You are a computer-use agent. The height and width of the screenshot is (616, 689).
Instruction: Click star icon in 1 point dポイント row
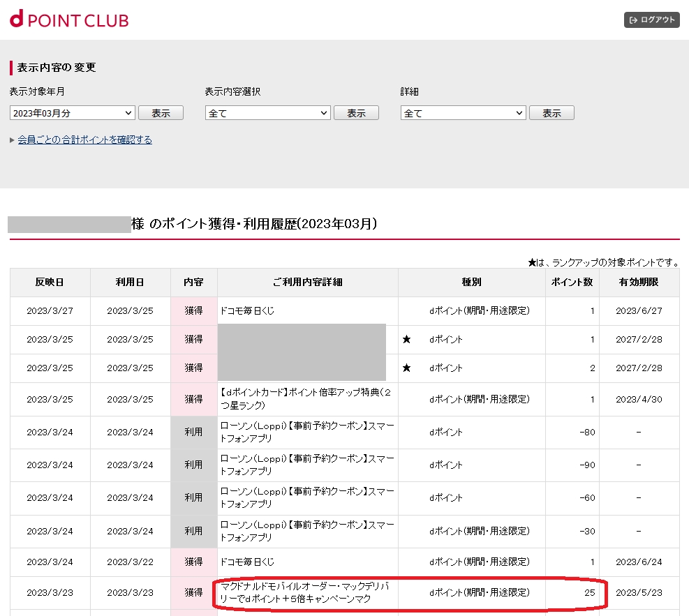pyautogui.click(x=406, y=339)
